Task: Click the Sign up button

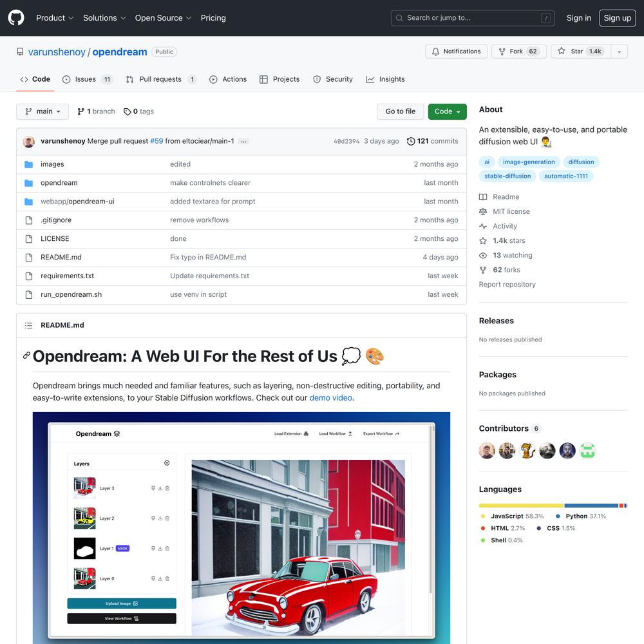Action: 618,17
